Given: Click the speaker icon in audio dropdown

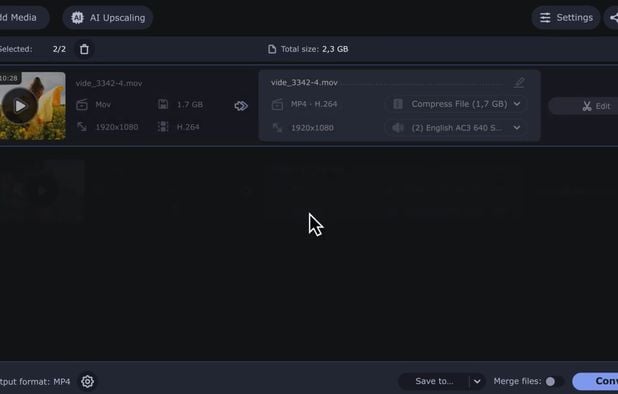Looking at the screenshot, I should click(x=398, y=128).
